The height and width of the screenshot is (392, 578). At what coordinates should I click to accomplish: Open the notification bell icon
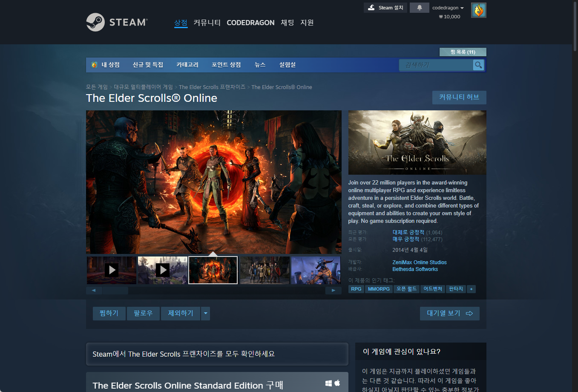click(x=420, y=8)
